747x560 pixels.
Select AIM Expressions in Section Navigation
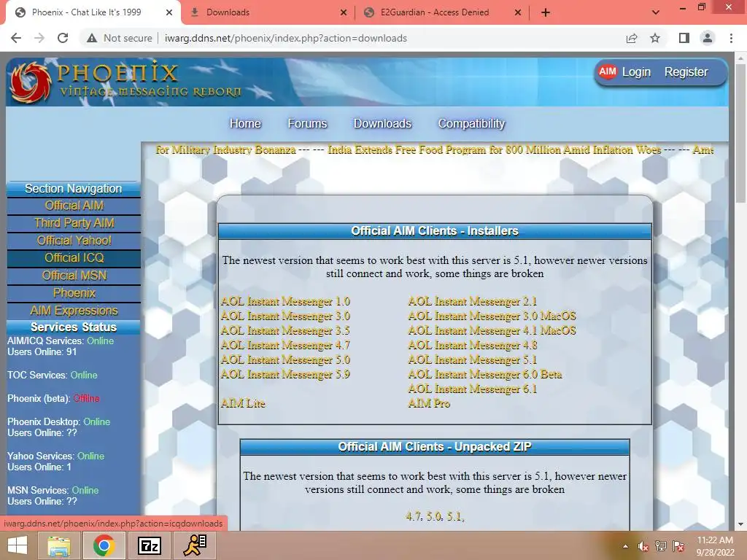tap(74, 311)
